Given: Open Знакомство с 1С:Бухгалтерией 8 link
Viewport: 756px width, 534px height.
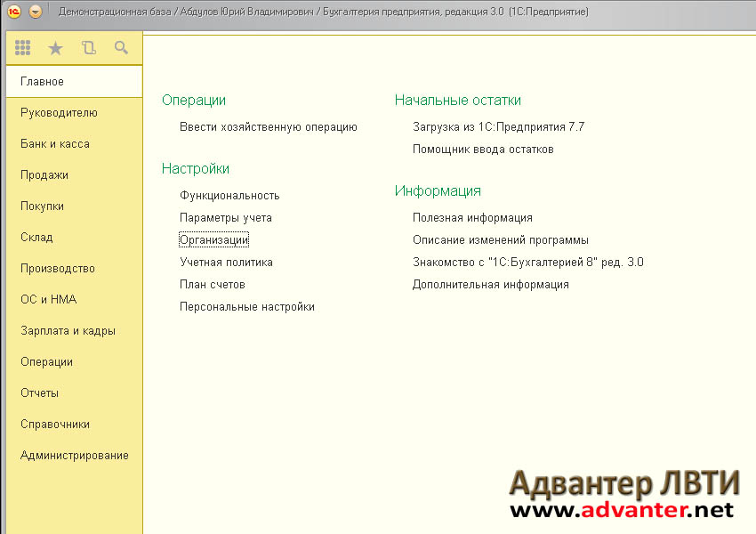Looking at the screenshot, I should [x=528, y=262].
